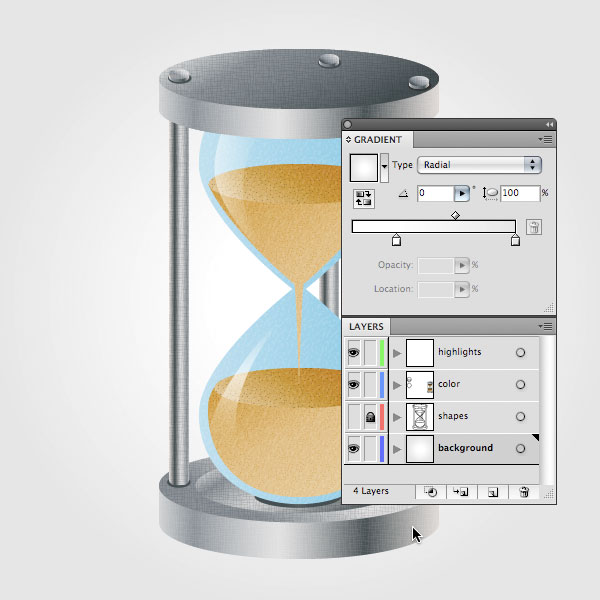
Task: Select the LAYERS panel tab
Action: (366, 326)
